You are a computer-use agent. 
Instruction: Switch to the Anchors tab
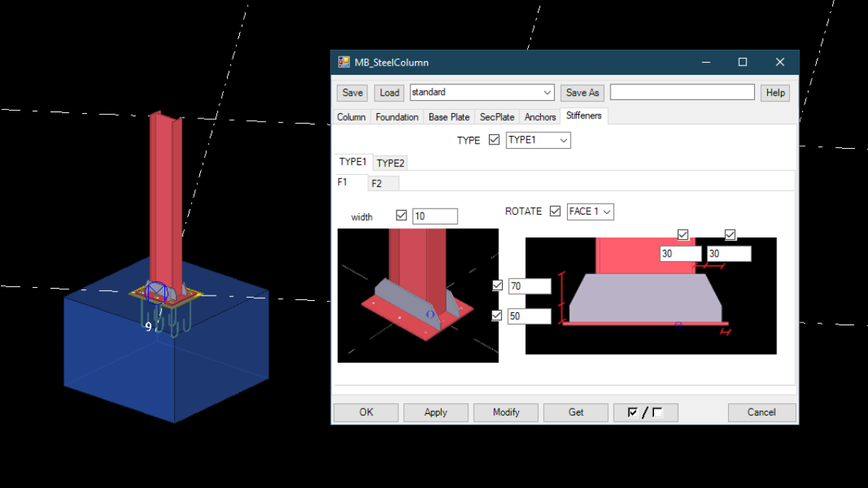[x=540, y=116]
